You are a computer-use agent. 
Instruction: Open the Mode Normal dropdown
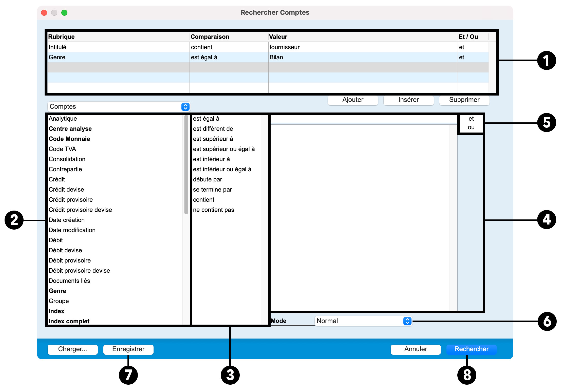(363, 321)
